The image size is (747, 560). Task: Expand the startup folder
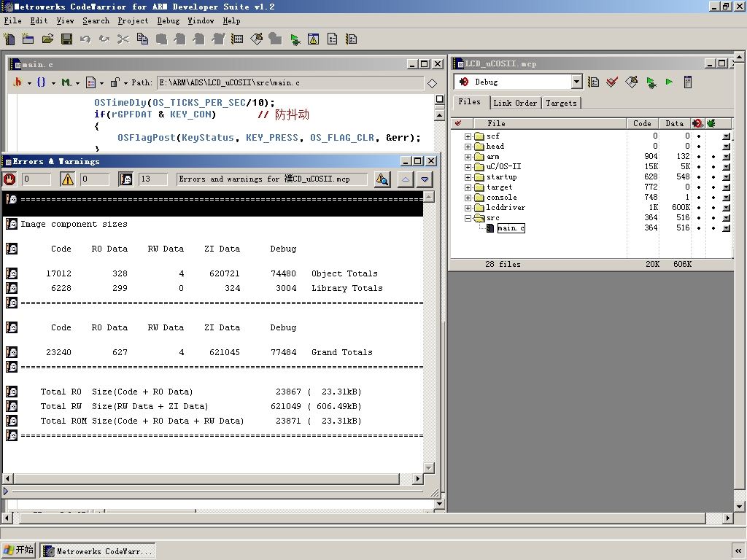(x=468, y=177)
